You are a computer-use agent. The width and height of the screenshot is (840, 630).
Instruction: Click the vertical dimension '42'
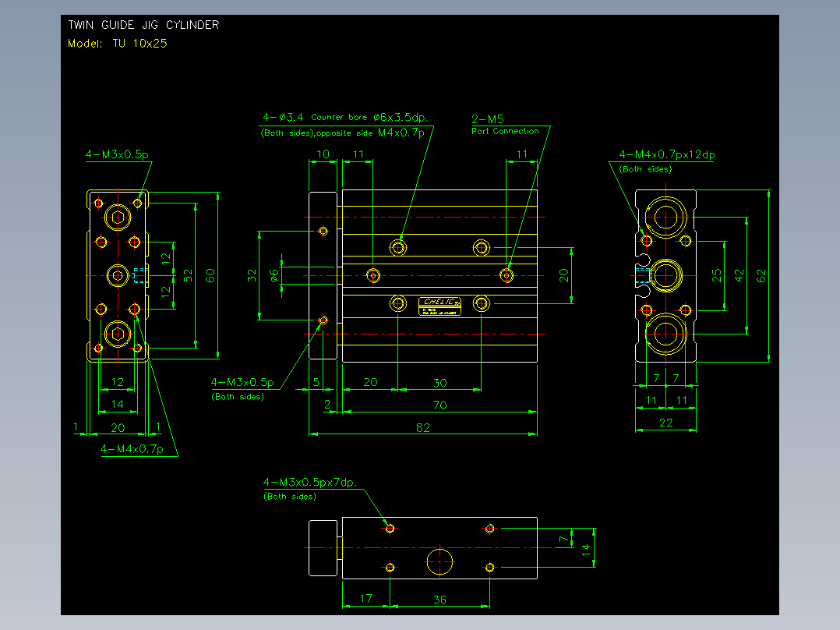(739, 276)
